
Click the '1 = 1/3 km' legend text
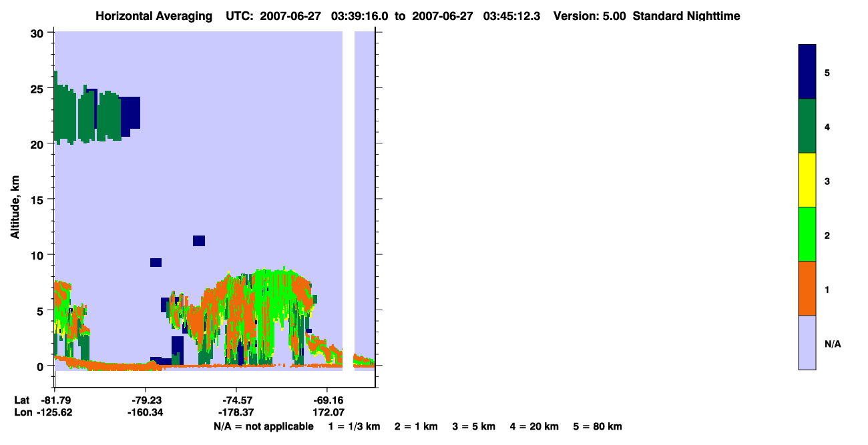coord(355,426)
